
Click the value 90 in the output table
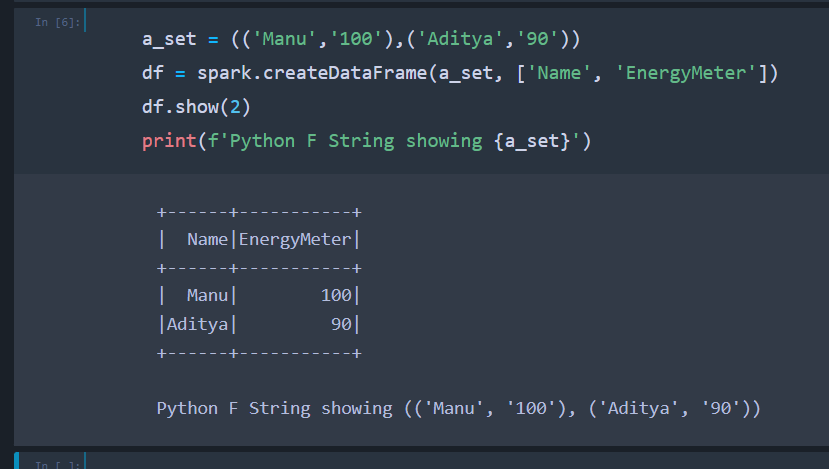pos(341,324)
